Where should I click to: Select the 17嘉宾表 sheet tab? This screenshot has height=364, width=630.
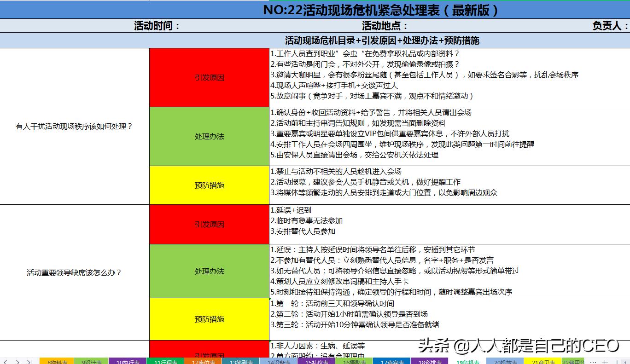click(391, 362)
